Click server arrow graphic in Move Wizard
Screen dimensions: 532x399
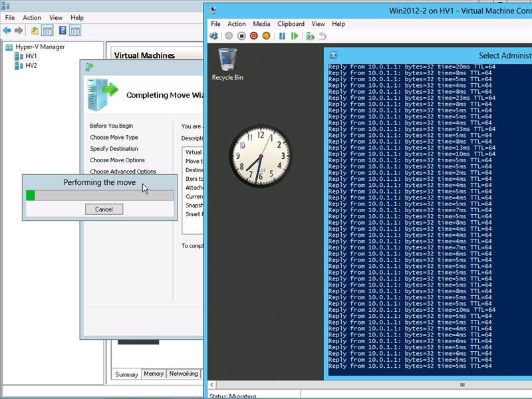102,94
